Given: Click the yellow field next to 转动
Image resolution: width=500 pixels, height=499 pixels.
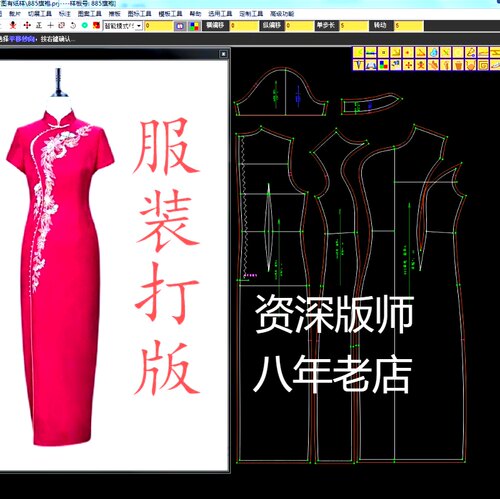Looking at the screenshot, I should 409,26.
